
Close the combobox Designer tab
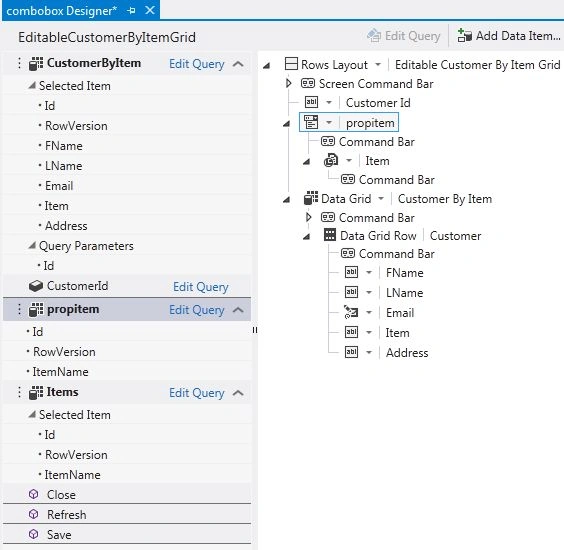[x=150, y=10]
